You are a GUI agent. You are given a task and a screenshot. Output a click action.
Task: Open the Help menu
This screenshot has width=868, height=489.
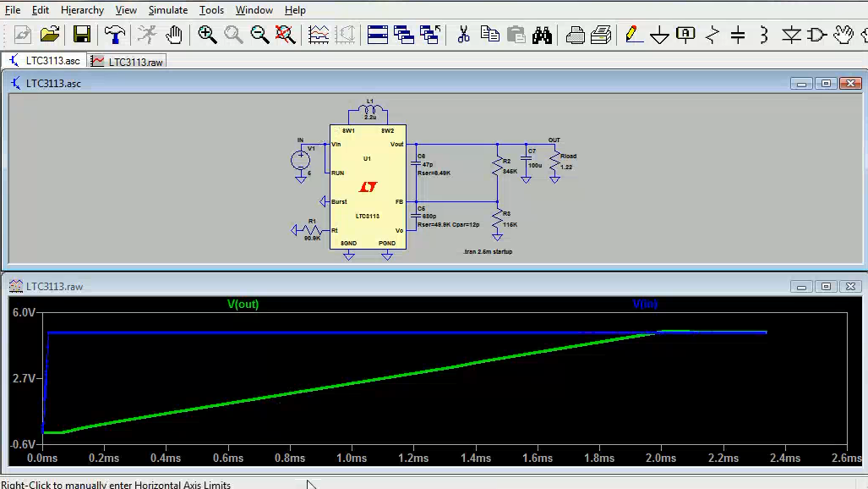(295, 10)
